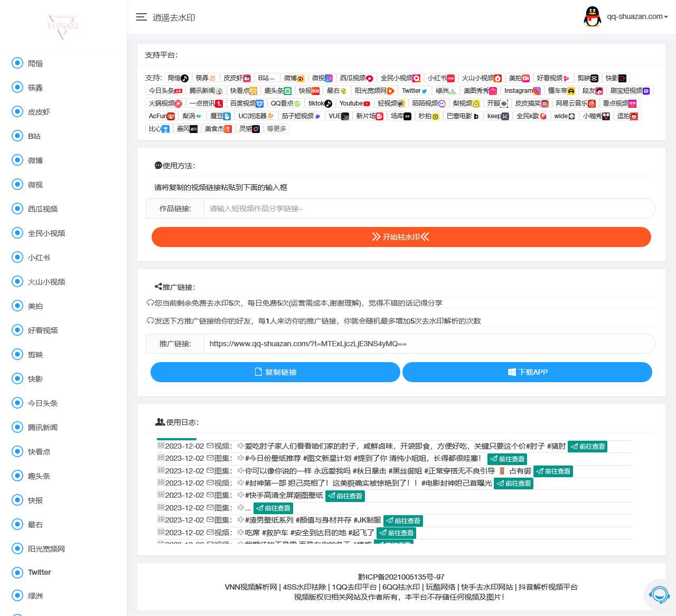This screenshot has height=616, width=676.
Task: Click 前往查看 on the 今日份壁纸推荐 row
Action: pos(507,459)
